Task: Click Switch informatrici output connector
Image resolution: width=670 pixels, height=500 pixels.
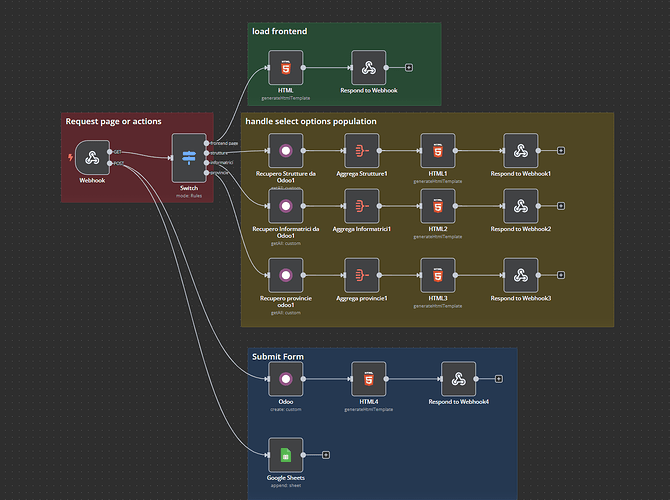Action: tap(206, 163)
